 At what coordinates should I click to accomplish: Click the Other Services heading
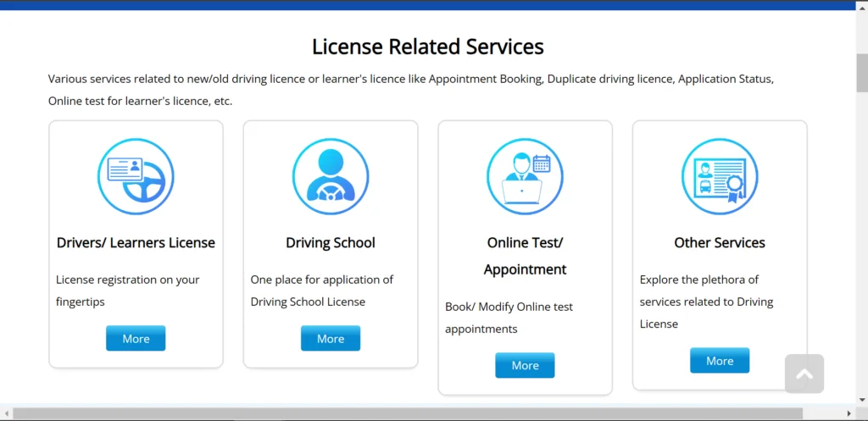[720, 243]
